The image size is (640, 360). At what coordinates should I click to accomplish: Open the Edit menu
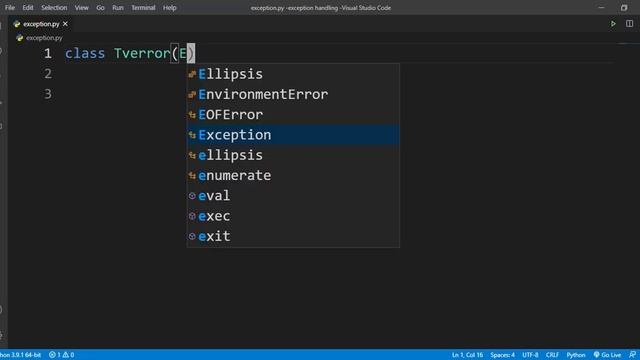tap(28, 8)
